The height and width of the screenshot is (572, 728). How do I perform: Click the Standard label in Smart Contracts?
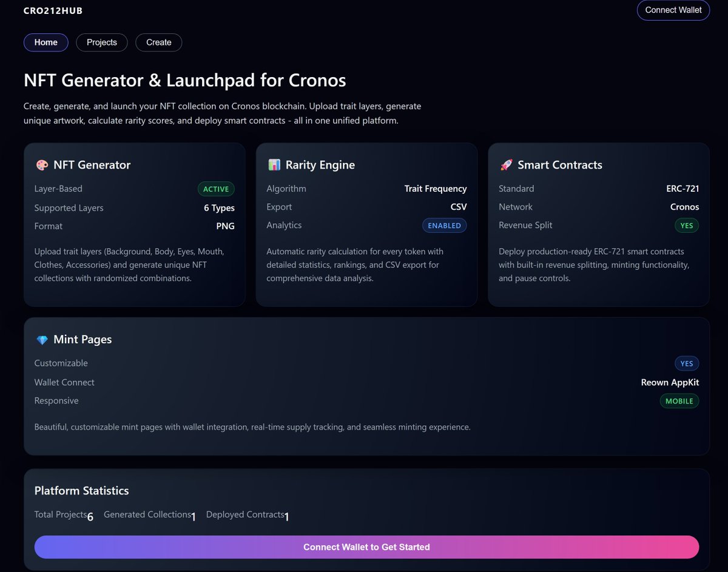[516, 189]
